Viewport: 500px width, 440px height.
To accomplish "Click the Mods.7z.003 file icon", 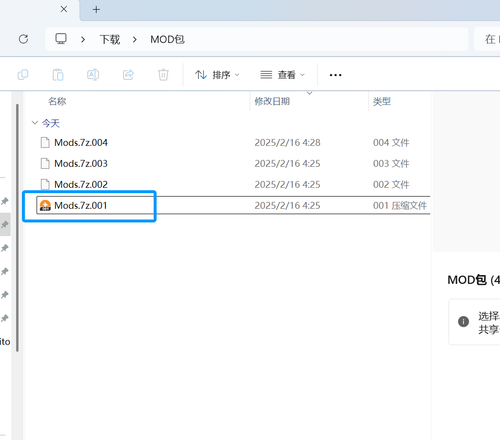I will coord(45,164).
